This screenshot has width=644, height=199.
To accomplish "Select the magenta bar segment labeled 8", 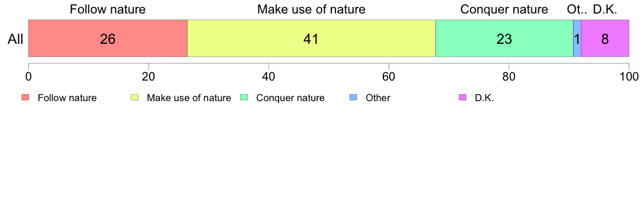I will [x=605, y=38].
